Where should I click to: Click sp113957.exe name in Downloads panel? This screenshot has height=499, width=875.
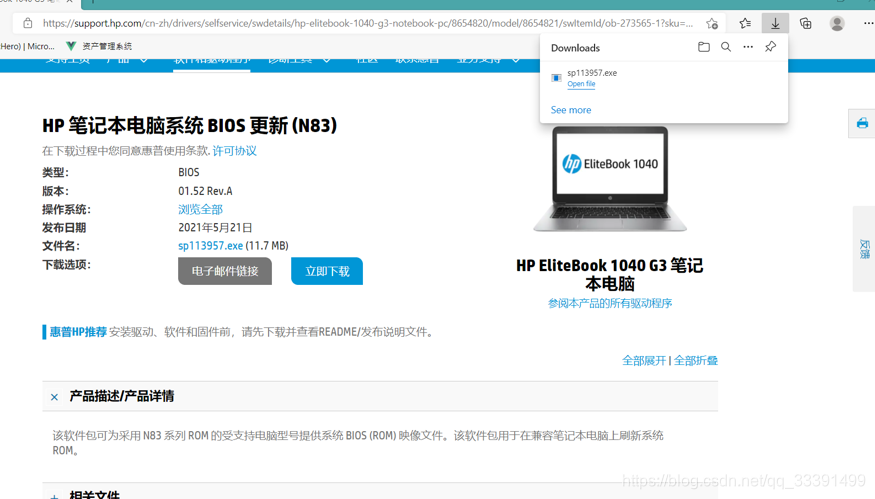[592, 73]
